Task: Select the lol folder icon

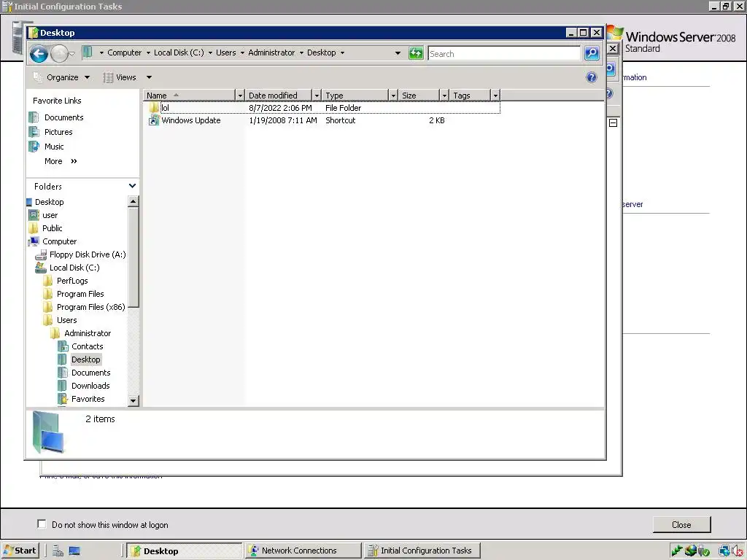Action: [x=154, y=108]
